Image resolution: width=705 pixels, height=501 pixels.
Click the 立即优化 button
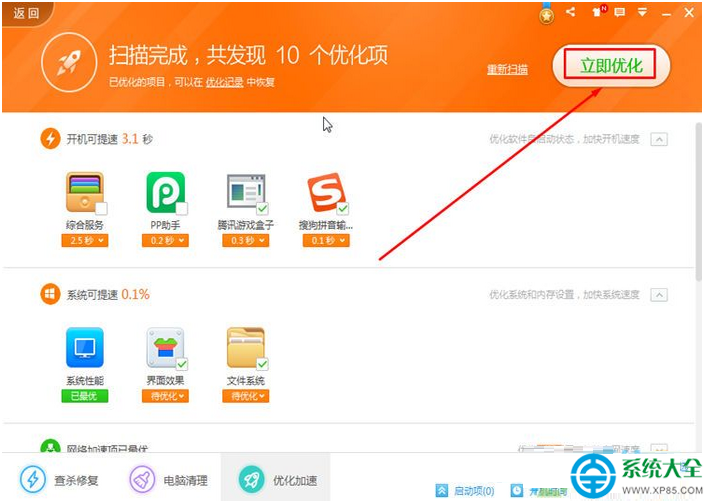click(611, 66)
